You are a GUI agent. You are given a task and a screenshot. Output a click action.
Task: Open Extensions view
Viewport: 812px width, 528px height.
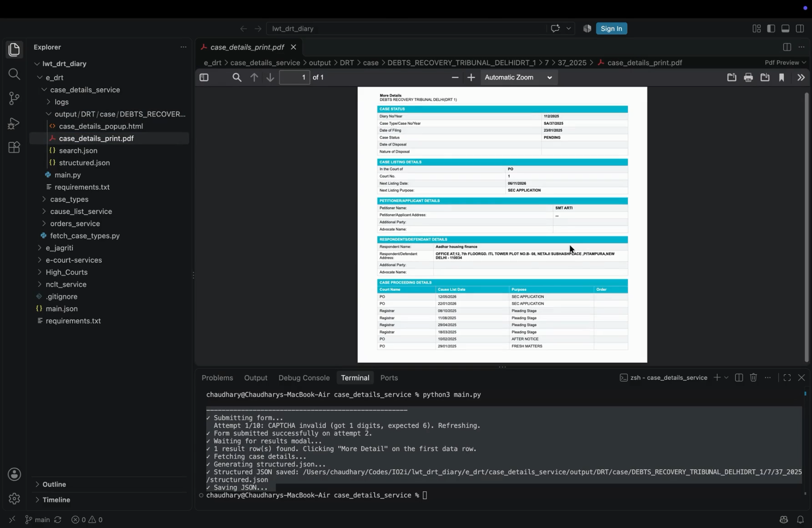tap(14, 147)
